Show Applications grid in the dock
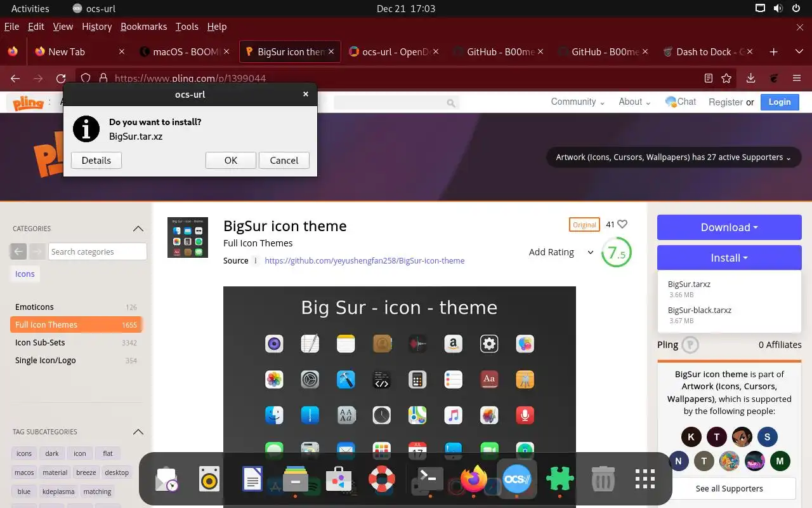Image resolution: width=812 pixels, height=508 pixels. (645, 479)
